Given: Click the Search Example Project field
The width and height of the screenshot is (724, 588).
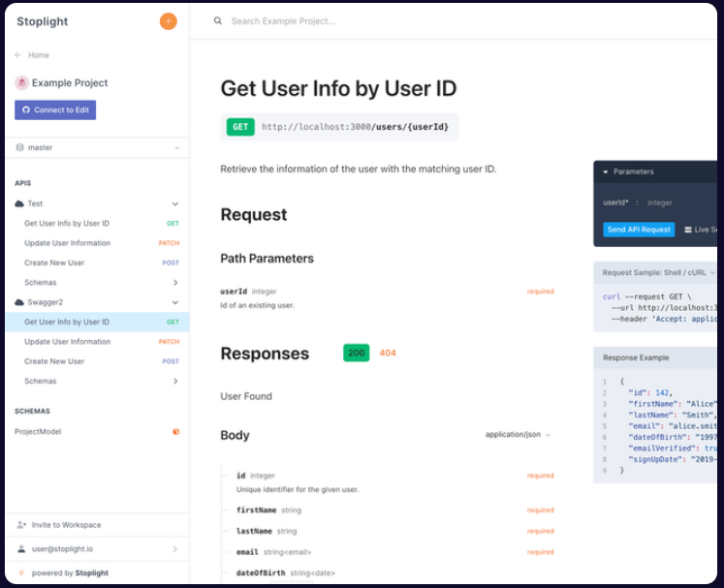Looking at the screenshot, I should (283, 20).
